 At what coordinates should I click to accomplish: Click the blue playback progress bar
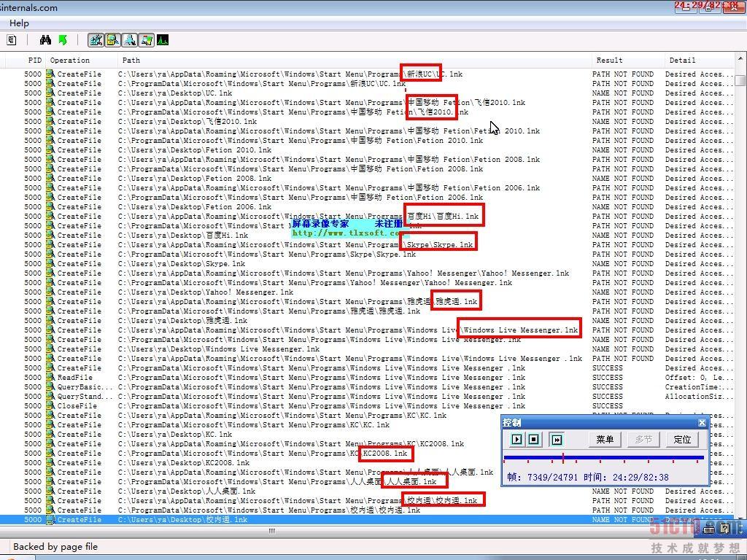click(603, 458)
